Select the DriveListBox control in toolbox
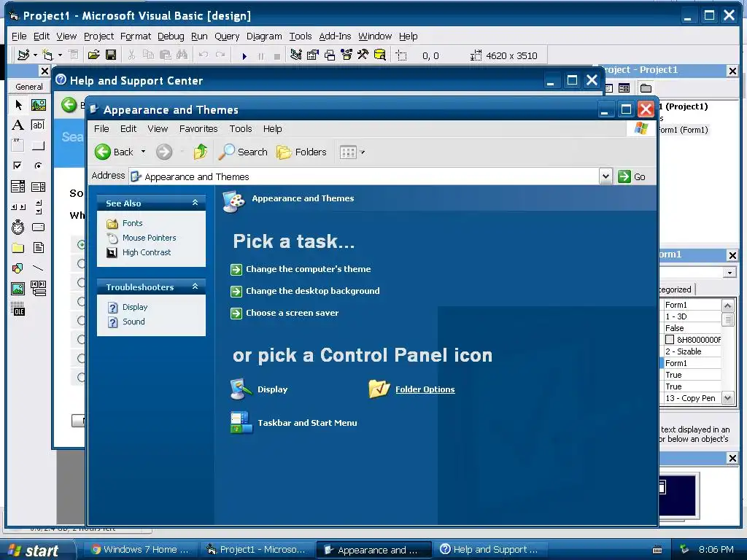 (38, 227)
